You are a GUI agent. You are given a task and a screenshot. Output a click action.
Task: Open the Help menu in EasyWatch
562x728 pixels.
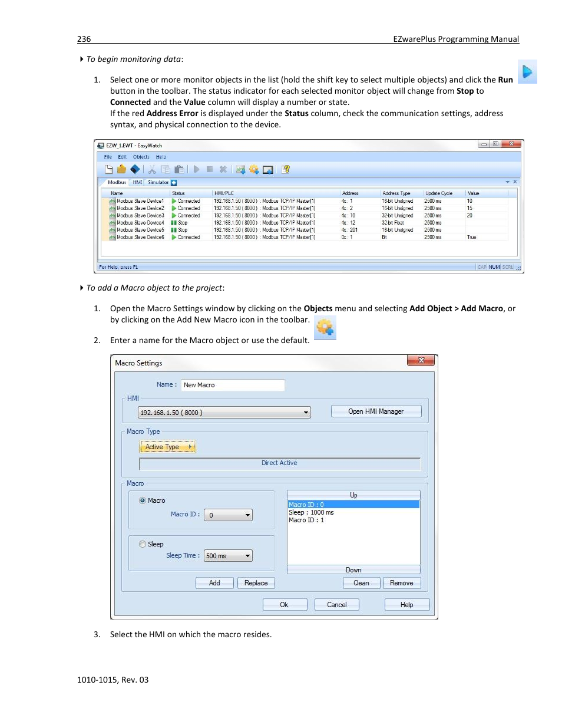point(161,157)
